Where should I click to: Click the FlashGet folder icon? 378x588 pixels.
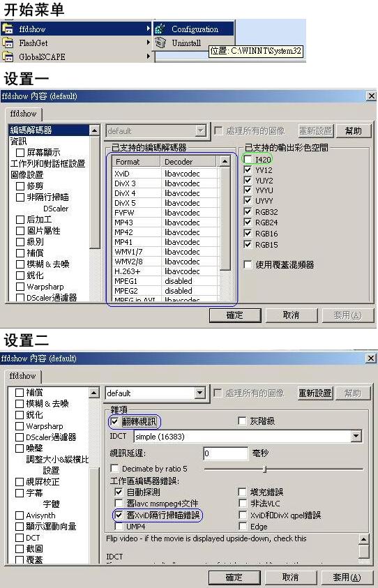(x=8, y=43)
